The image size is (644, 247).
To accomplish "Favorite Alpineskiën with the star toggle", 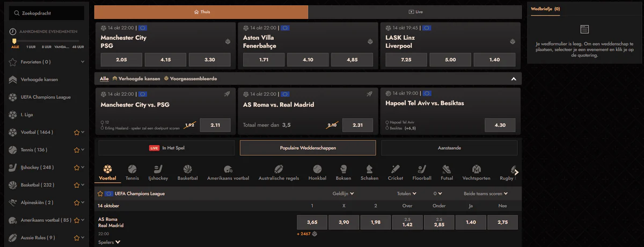I will [77, 202].
